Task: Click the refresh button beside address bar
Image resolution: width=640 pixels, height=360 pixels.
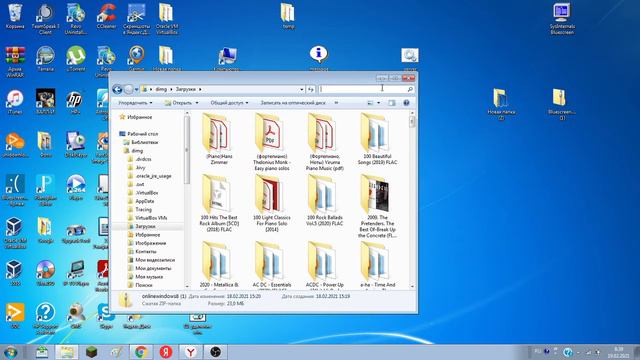Action: 311,89
